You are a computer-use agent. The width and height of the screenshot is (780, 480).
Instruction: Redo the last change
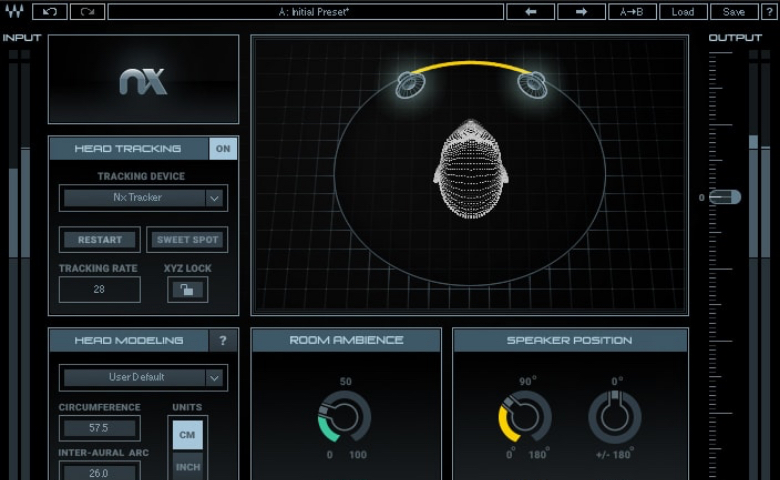click(x=88, y=11)
